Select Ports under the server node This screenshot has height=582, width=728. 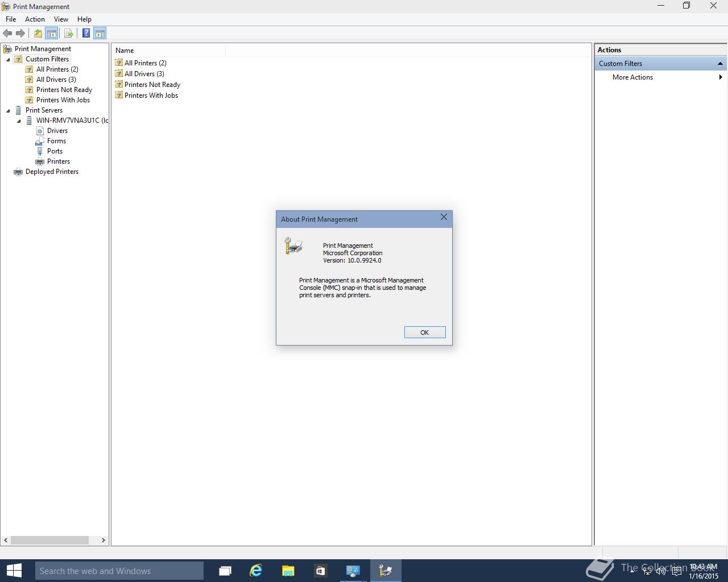point(55,151)
